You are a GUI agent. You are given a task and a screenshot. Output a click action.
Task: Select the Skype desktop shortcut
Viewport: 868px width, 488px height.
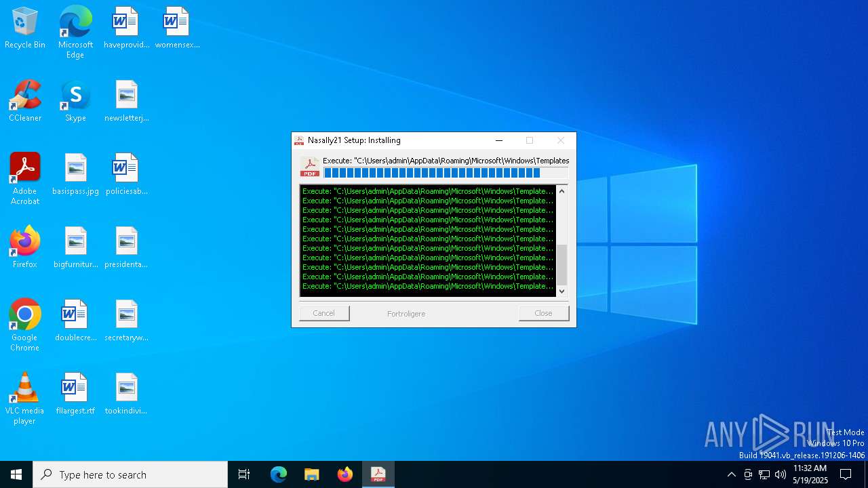(x=75, y=101)
